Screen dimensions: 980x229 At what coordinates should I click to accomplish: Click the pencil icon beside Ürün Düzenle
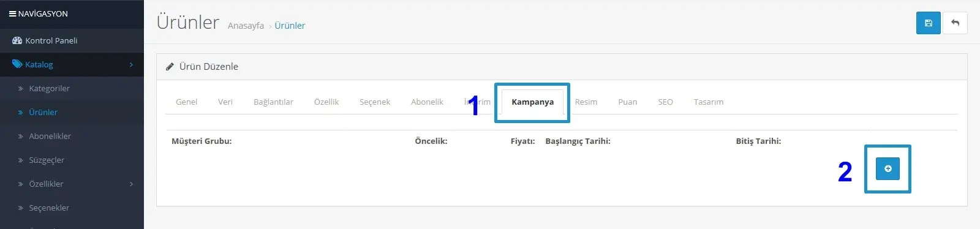click(x=170, y=67)
